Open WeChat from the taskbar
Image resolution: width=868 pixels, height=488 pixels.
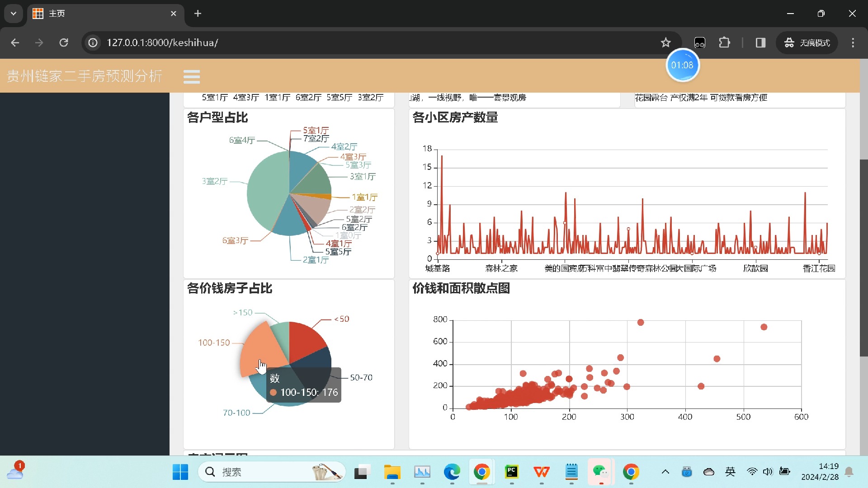(x=601, y=472)
